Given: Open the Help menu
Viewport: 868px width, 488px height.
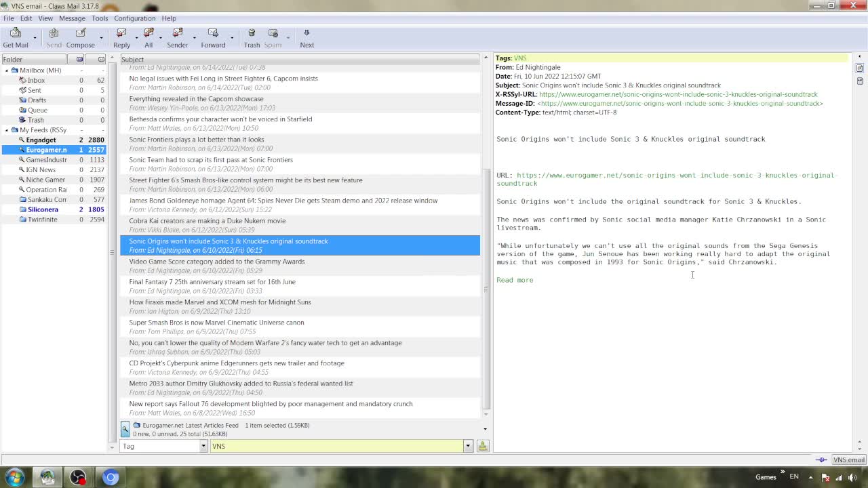Looking at the screenshot, I should (169, 18).
